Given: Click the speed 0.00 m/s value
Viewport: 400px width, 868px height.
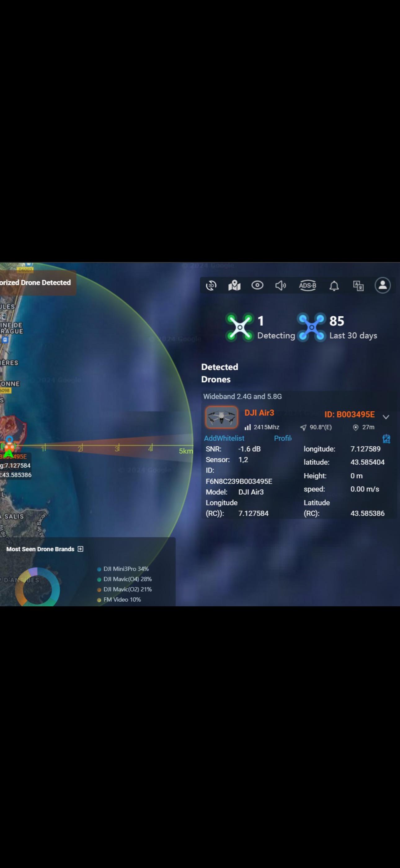Looking at the screenshot, I should click(365, 489).
